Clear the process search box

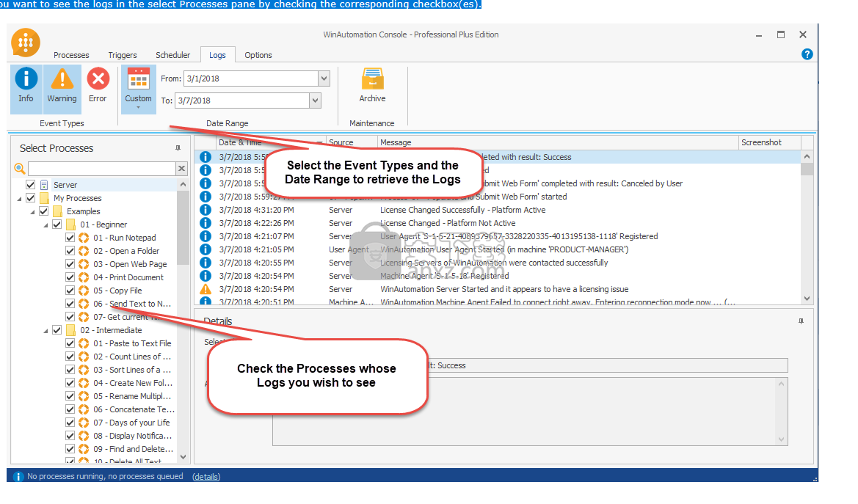coord(182,169)
